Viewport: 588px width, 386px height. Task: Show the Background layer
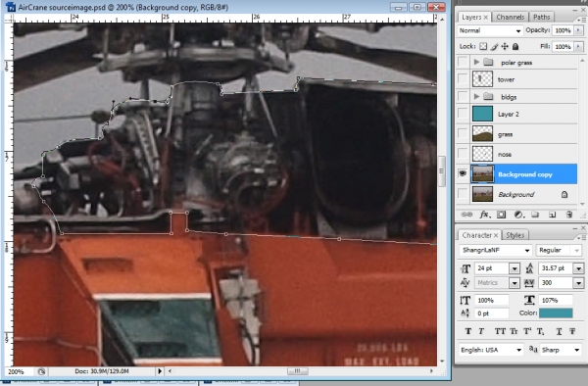click(x=463, y=194)
